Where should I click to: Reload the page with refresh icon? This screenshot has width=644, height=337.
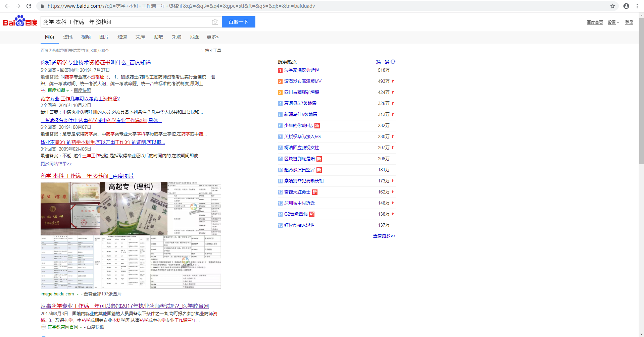(29, 6)
